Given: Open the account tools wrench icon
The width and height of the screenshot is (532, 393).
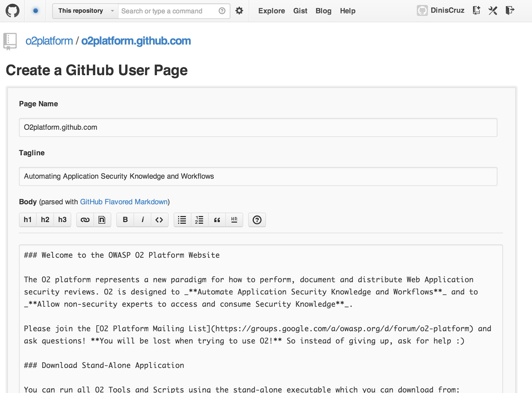Looking at the screenshot, I should 493,11.
